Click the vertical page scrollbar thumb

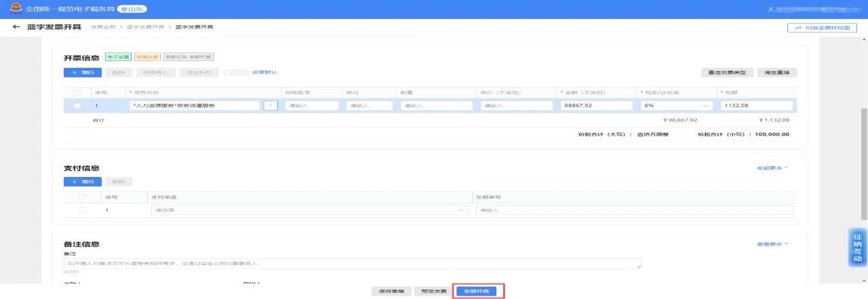coord(864,136)
